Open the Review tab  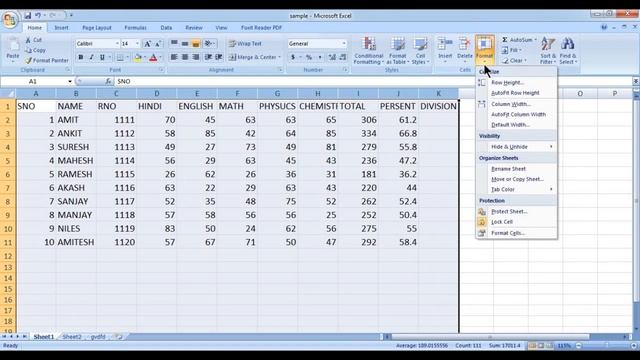click(194, 28)
